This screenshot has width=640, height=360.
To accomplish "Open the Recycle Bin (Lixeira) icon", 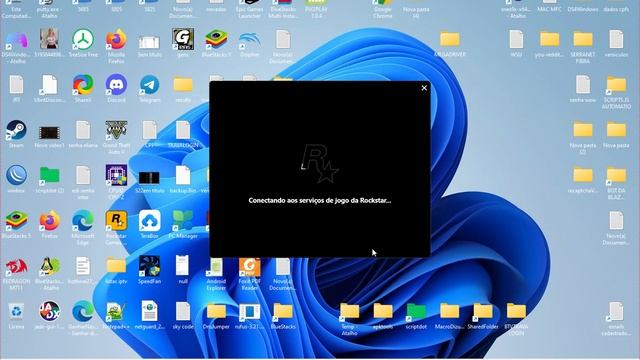I will pos(16,312).
